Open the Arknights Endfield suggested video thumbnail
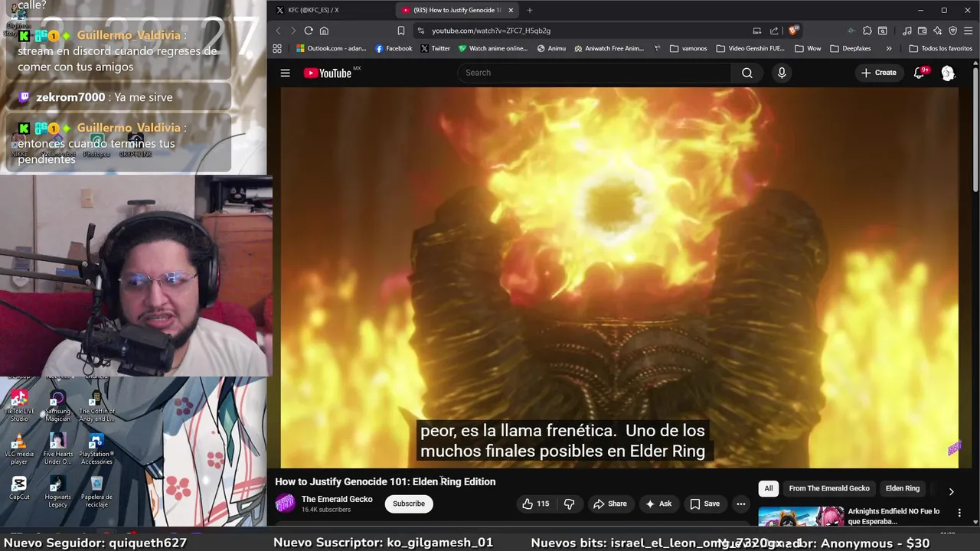The image size is (980, 551). click(x=801, y=517)
